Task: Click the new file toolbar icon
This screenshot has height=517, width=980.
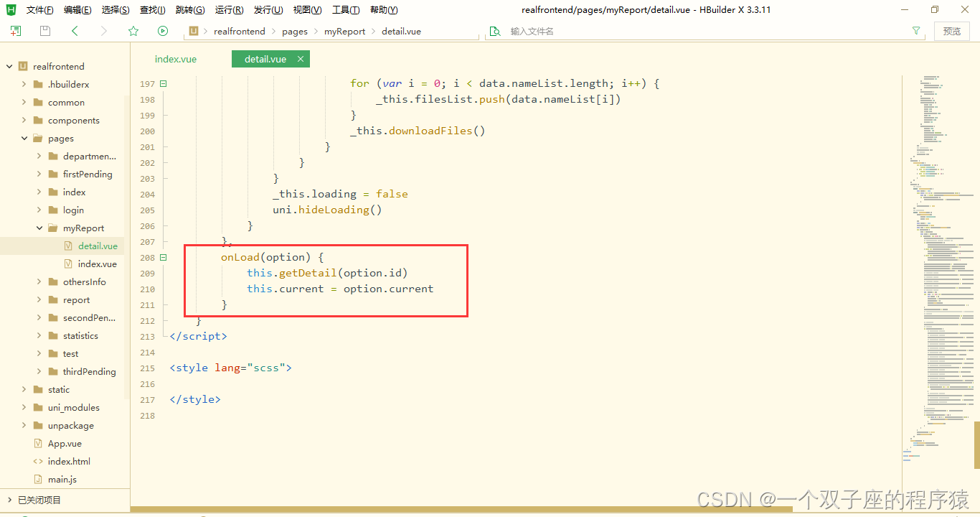Action: click(16, 31)
